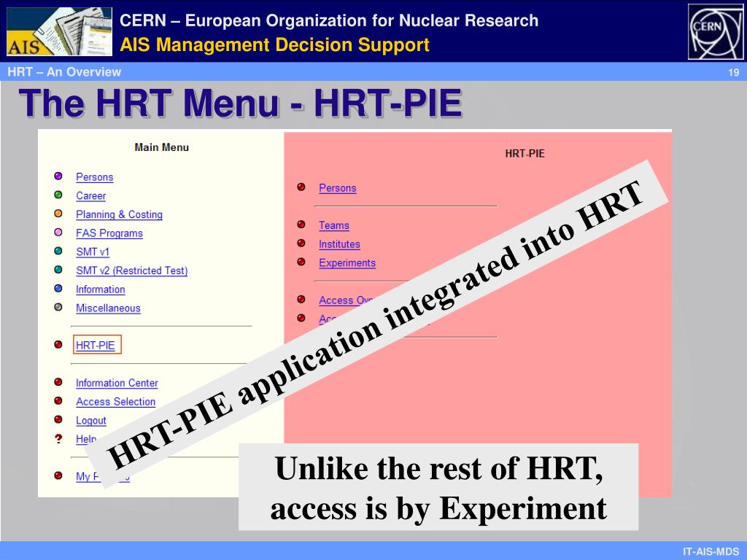Click the red bullet beside Access Ov... link
Image resolution: width=747 pixels, height=560 pixels.
coord(301,299)
